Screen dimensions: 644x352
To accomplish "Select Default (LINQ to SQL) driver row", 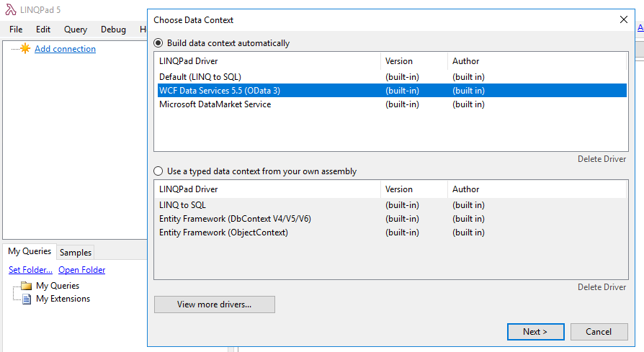I will (392, 77).
